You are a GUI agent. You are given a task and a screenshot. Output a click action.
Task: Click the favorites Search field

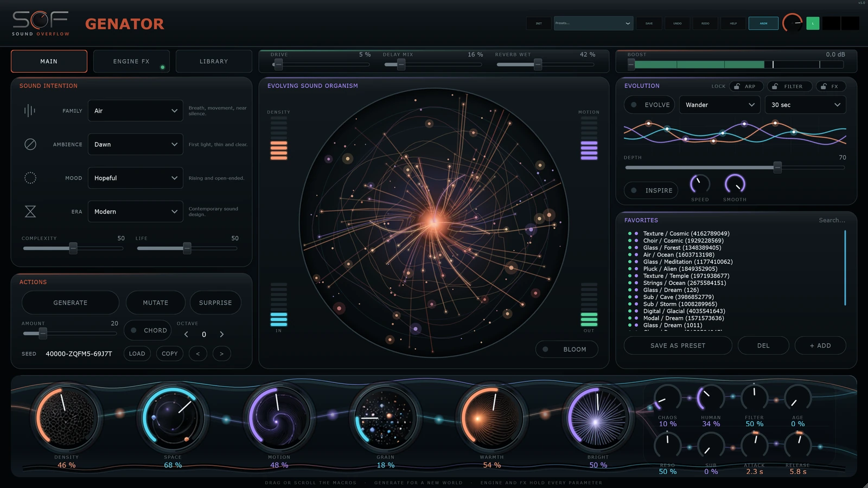tap(832, 220)
